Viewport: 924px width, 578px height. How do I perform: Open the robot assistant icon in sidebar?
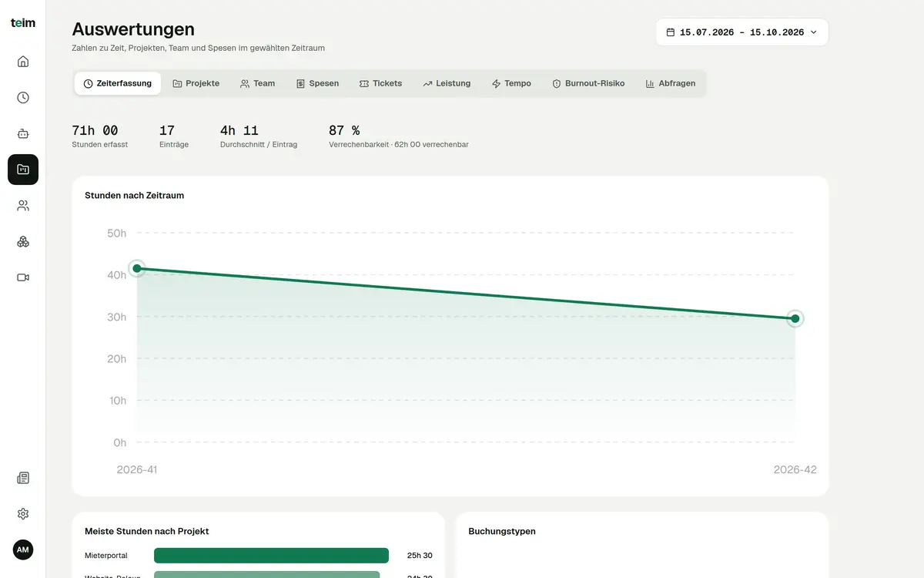(23, 133)
